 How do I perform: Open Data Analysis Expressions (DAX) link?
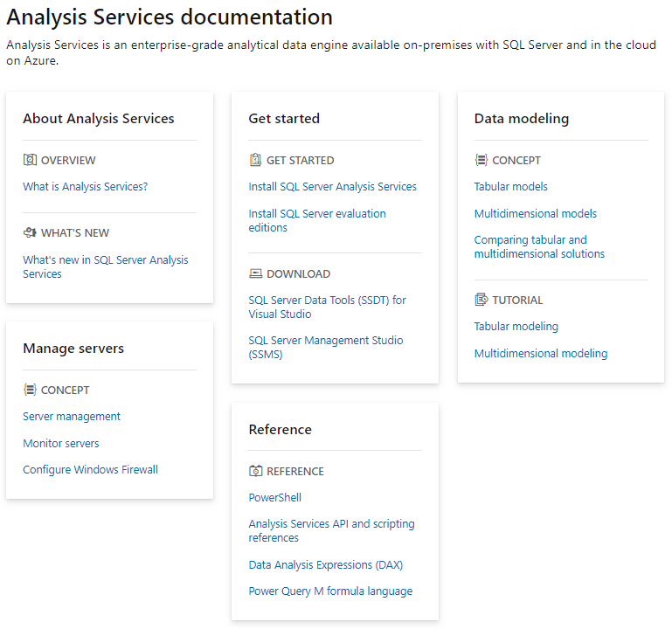325,564
